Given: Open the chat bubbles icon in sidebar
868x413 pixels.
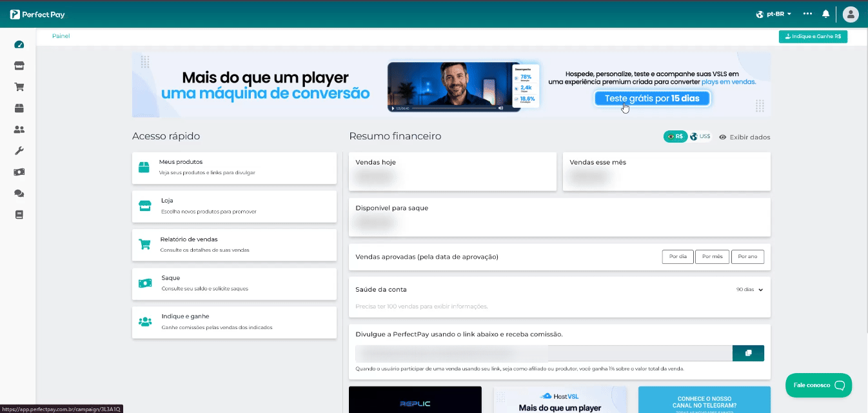Looking at the screenshot, I should (19, 194).
